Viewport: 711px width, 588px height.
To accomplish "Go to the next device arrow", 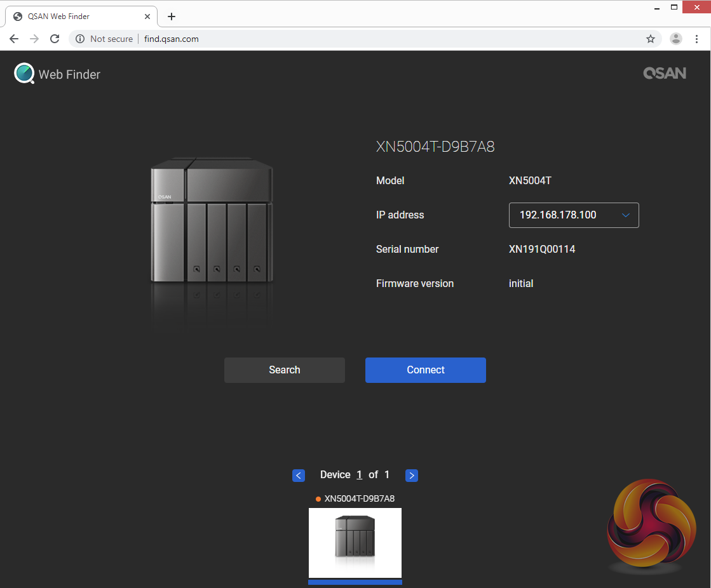I will 412,475.
